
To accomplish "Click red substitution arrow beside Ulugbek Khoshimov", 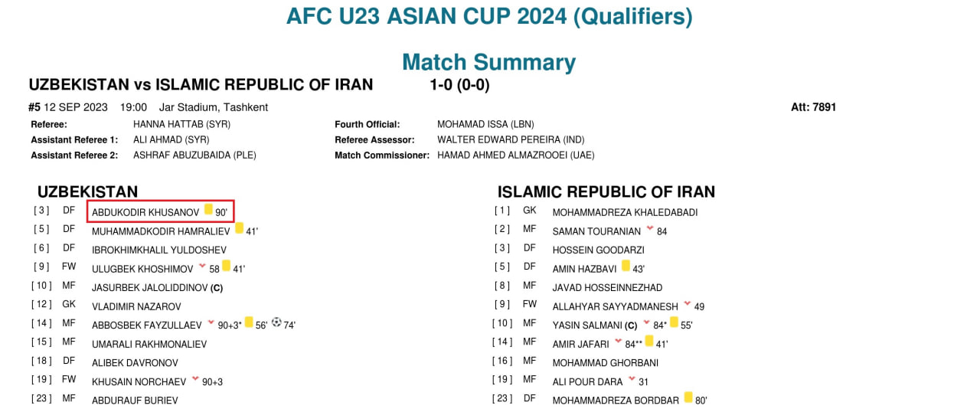I will click(202, 266).
